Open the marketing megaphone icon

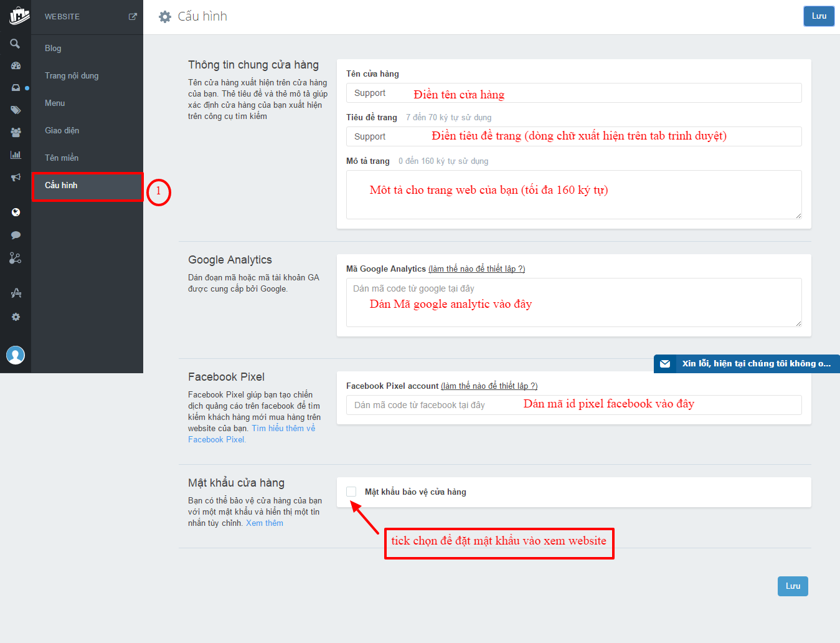click(x=16, y=178)
